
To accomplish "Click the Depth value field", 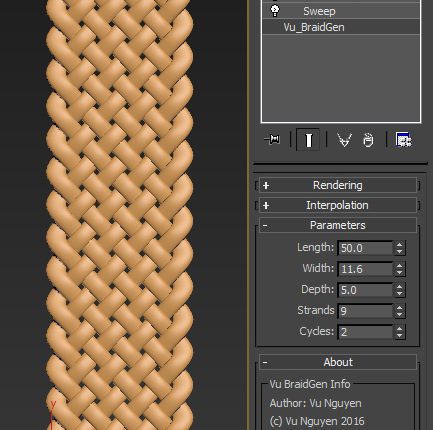I will coord(365,290).
